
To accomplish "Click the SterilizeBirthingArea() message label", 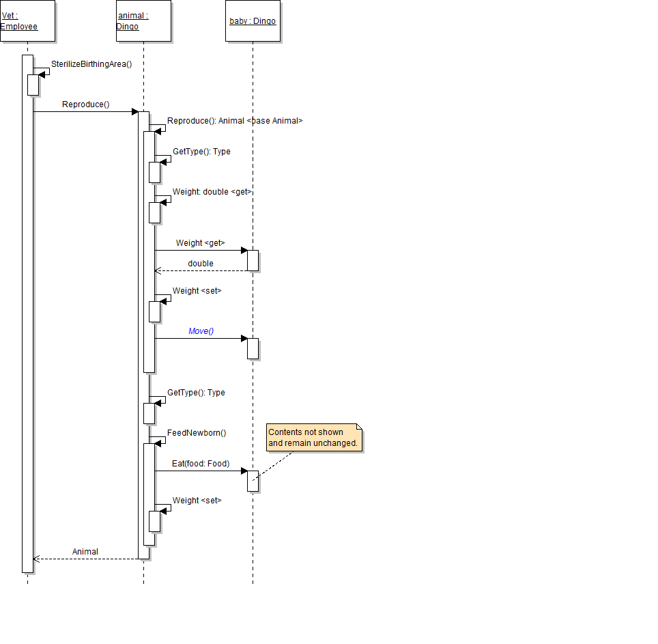I will coord(91,64).
